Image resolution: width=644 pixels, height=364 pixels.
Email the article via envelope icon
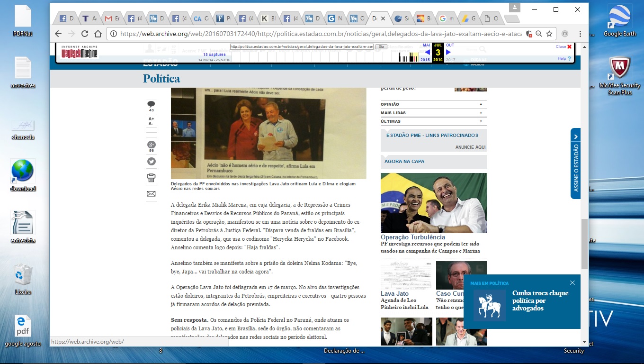point(151,194)
